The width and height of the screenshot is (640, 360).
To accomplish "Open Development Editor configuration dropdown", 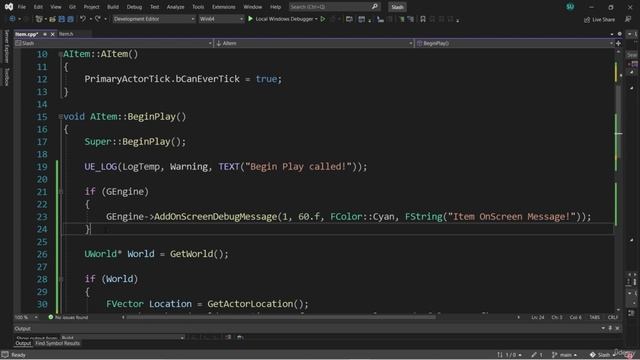I will [153, 19].
